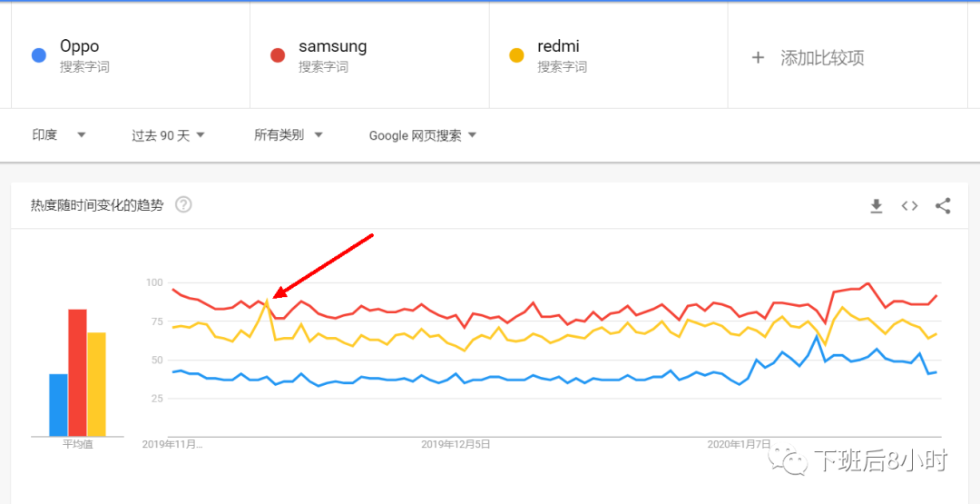
Task: Click the red samsung color dot
Action: tap(278, 55)
